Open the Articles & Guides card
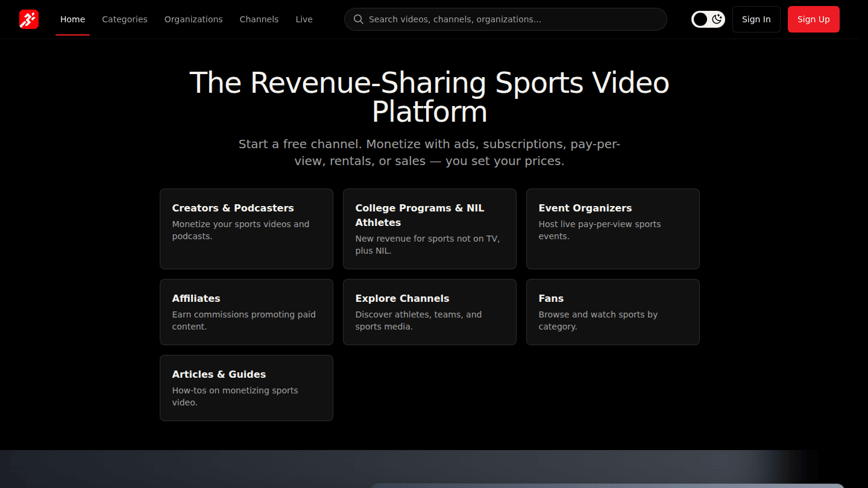 click(x=247, y=388)
